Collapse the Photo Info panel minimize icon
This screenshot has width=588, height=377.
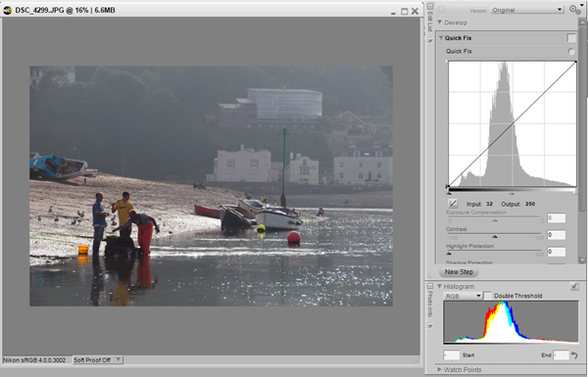(430, 286)
